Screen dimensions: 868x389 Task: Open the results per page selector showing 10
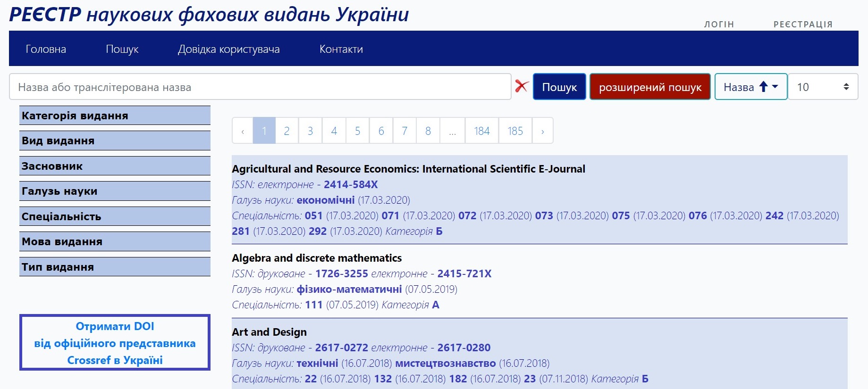[823, 87]
